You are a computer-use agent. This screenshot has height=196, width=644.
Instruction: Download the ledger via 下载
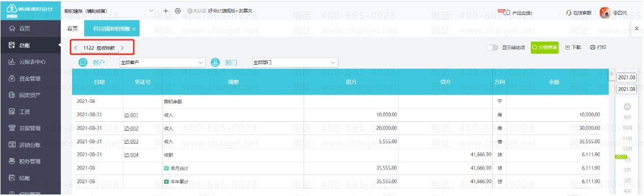pos(573,48)
